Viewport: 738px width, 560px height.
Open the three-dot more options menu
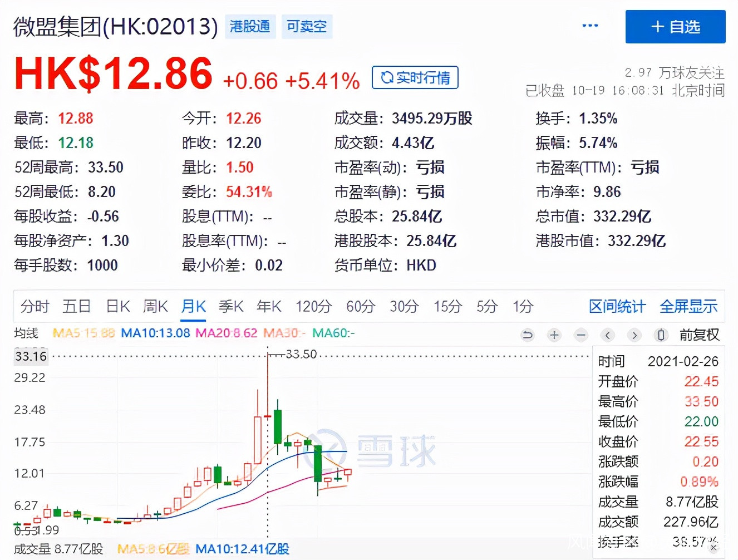[590, 26]
